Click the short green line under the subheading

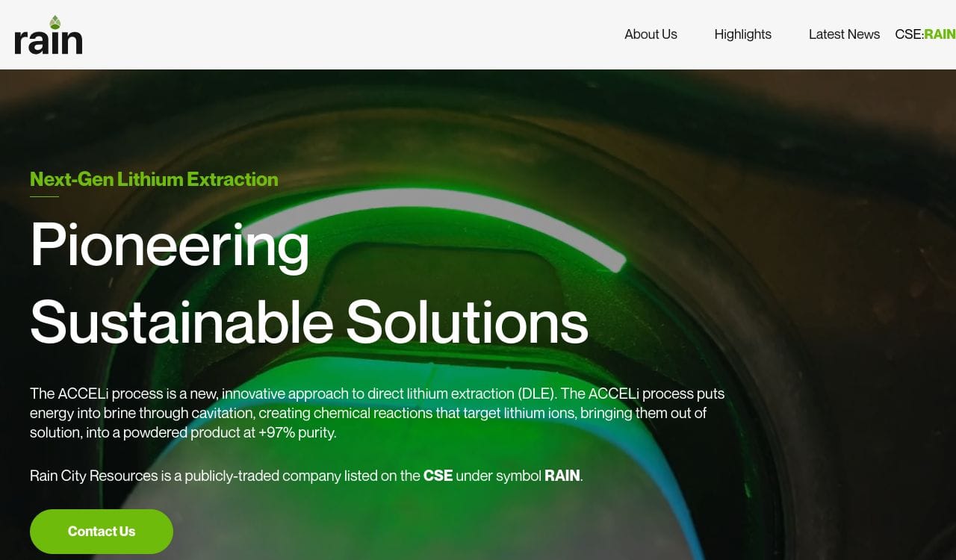pyautogui.click(x=44, y=196)
